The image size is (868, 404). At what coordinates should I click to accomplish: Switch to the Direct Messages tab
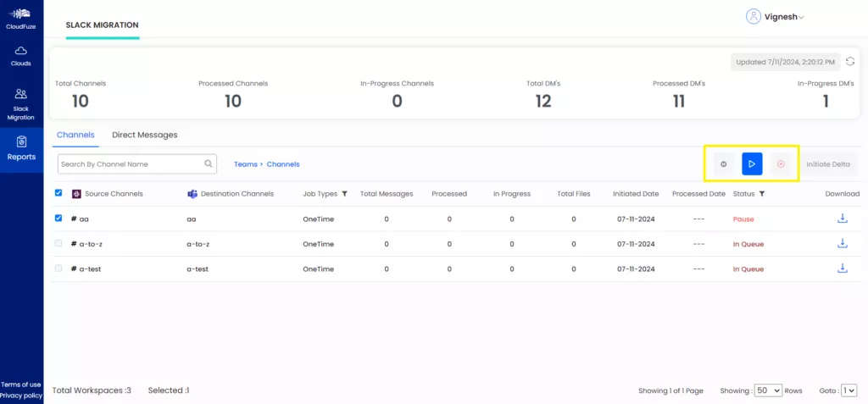[144, 135]
